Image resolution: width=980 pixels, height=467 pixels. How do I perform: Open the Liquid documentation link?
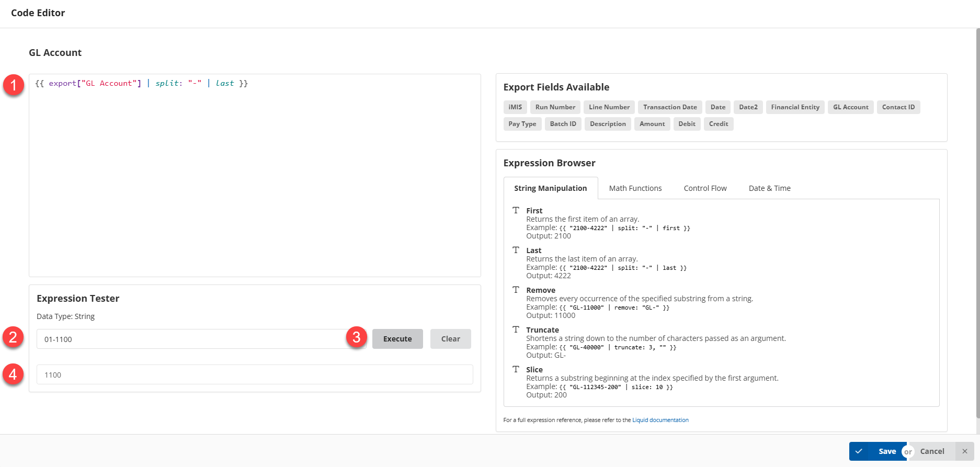coord(660,420)
